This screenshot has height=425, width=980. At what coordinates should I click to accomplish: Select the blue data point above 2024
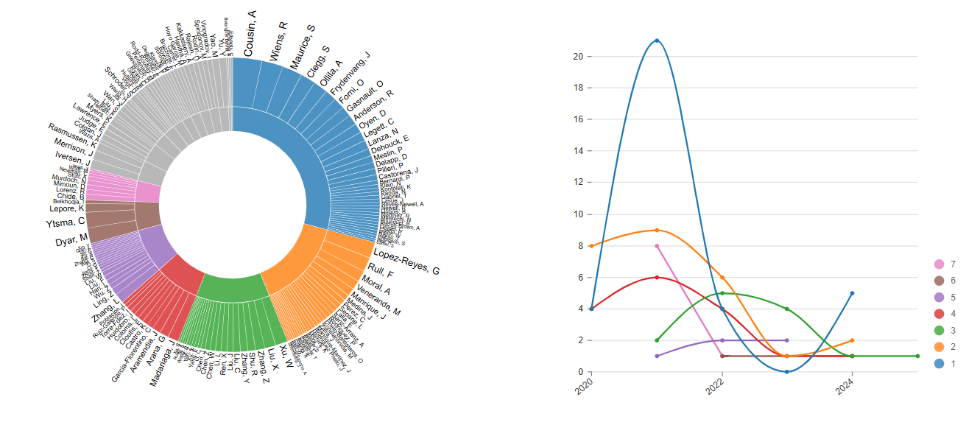click(853, 293)
